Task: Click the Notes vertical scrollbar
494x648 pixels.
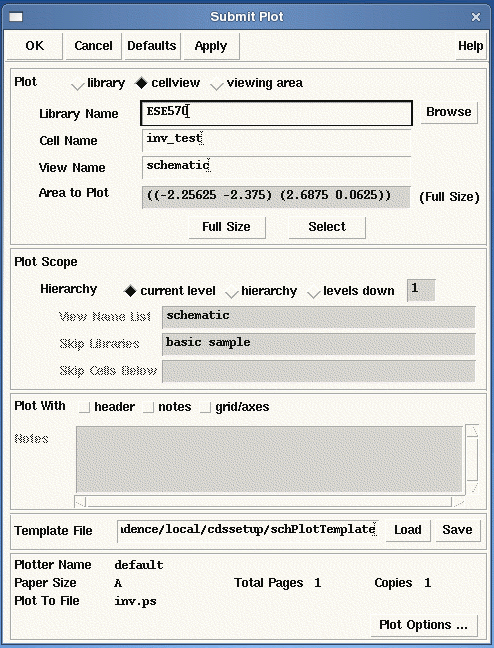Action: click(x=472, y=459)
